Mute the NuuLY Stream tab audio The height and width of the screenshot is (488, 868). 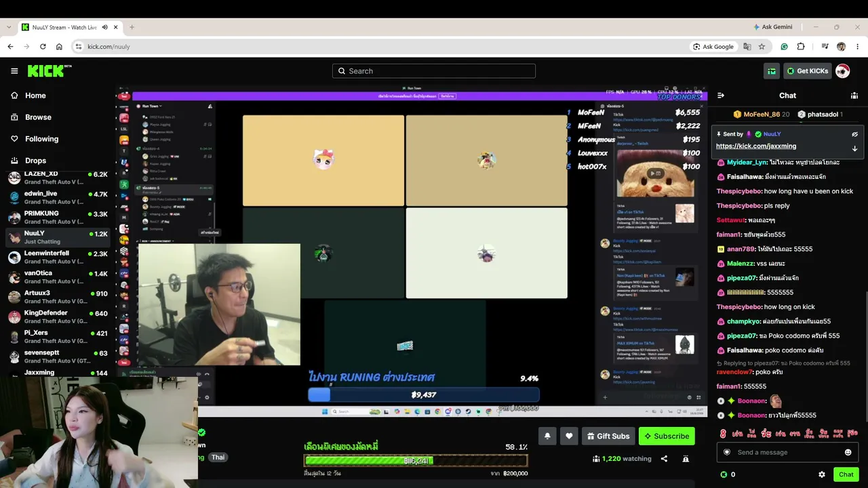(x=104, y=27)
